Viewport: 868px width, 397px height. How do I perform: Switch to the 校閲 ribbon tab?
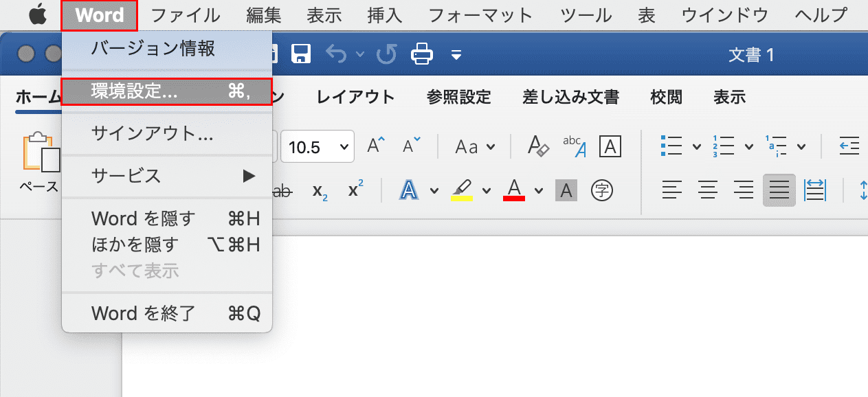[x=667, y=98]
